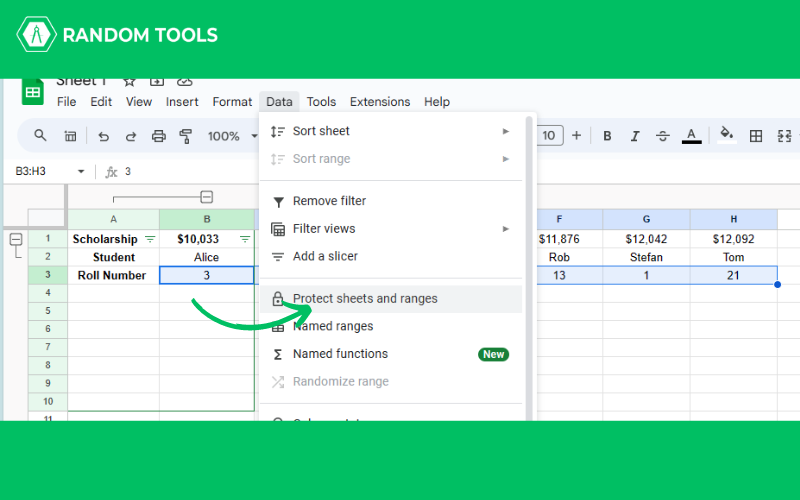Select the paint format roller icon
Viewport: 800px width, 500px height.
click(x=186, y=136)
